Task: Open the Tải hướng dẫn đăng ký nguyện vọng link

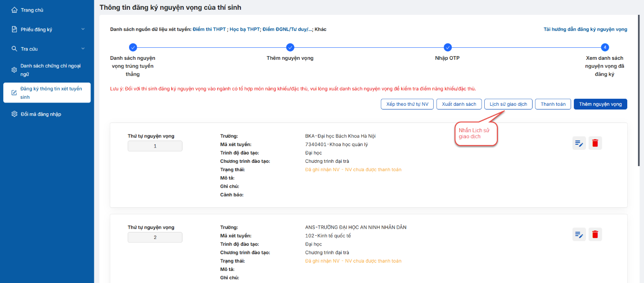Action: (x=585, y=29)
